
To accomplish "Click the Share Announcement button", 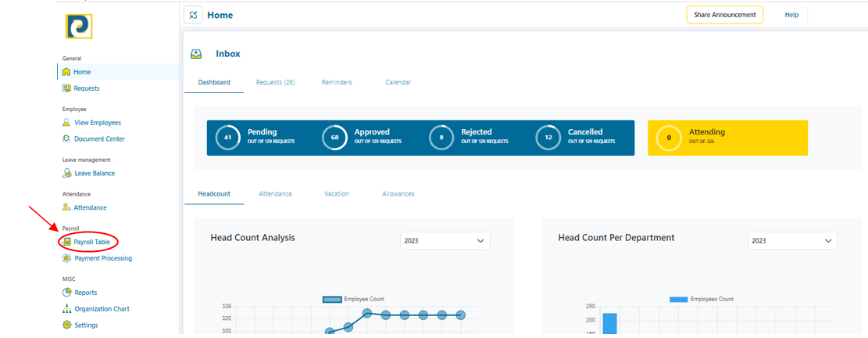I will coord(724,15).
